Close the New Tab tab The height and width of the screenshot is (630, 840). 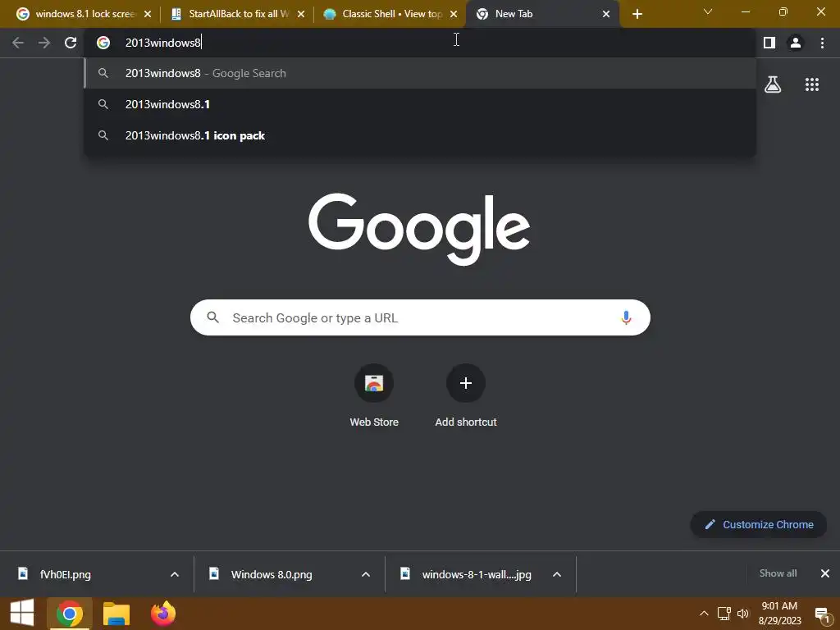[x=606, y=14]
